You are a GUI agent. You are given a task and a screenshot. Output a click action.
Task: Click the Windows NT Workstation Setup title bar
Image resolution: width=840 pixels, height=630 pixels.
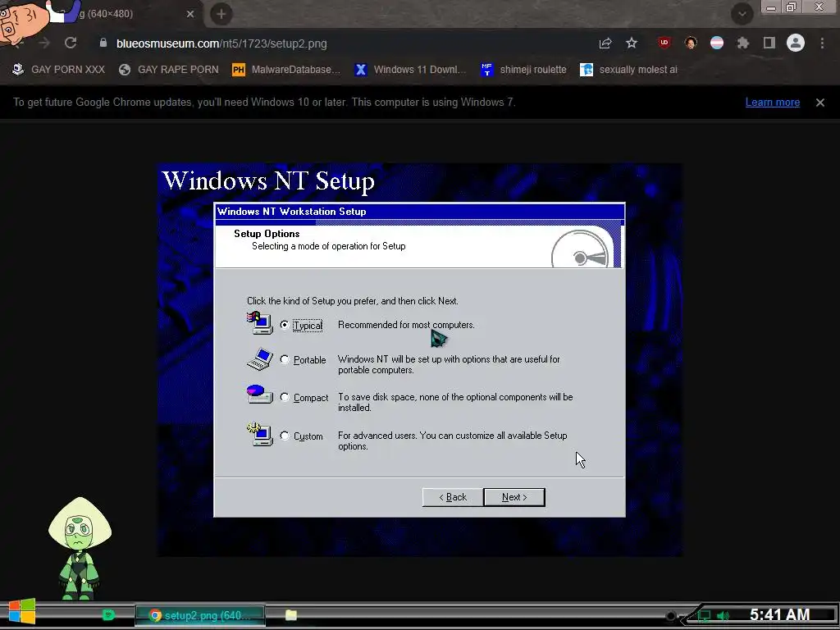tap(419, 212)
